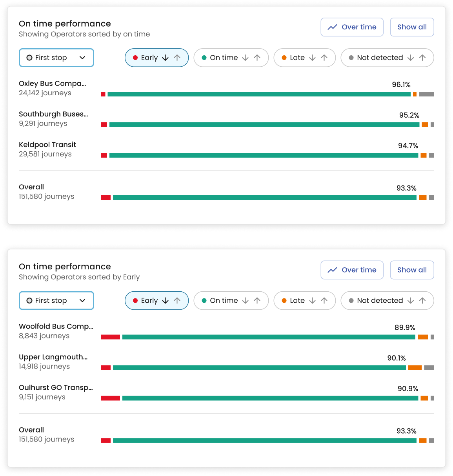Sort Early ascending in top panel
The width and height of the screenshot is (453, 476).
coord(177,58)
